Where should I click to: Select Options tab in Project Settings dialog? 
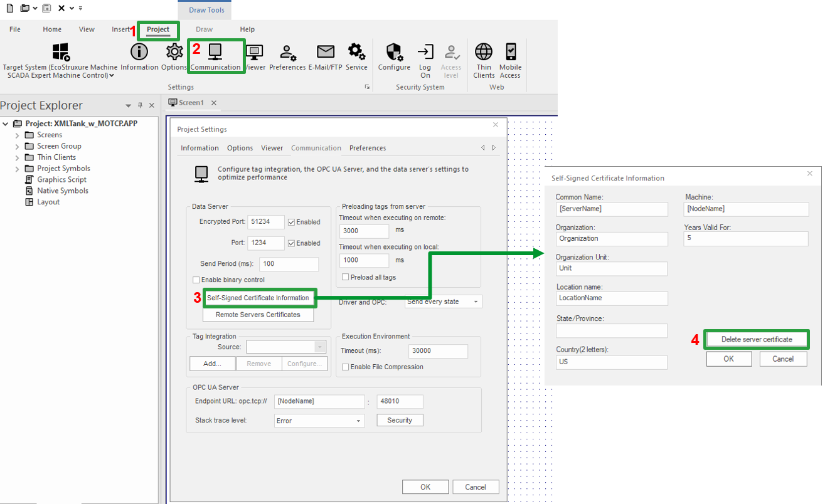[x=240, y=148]
